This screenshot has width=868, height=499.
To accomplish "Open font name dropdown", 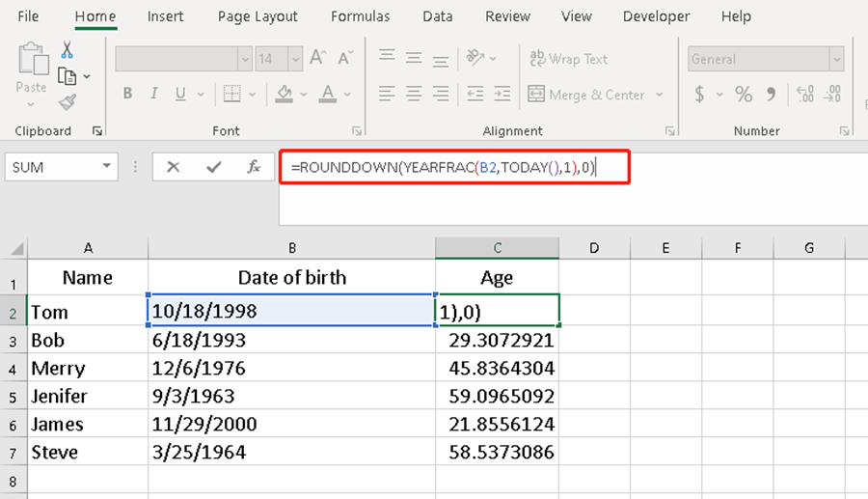I will click(x=245, y=59).
